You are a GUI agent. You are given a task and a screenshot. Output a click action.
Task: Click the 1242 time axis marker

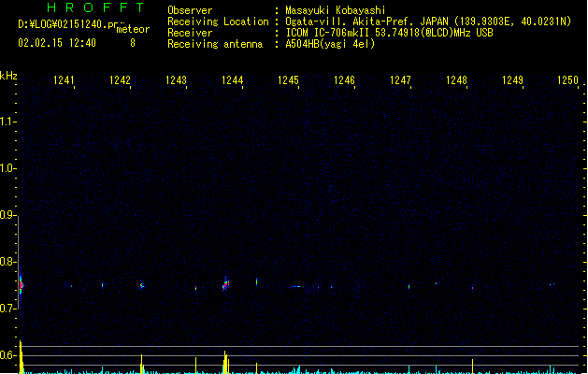tap(120, 80)
